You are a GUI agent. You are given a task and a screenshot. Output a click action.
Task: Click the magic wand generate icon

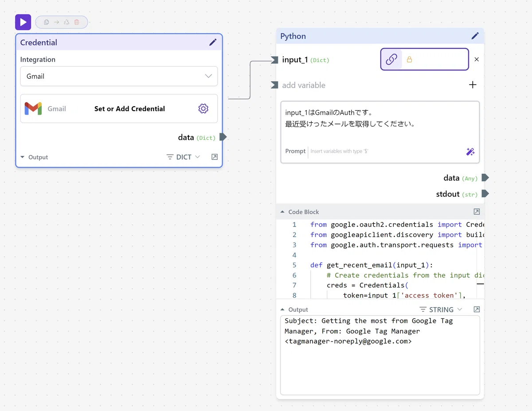click(x=470, y=151)
